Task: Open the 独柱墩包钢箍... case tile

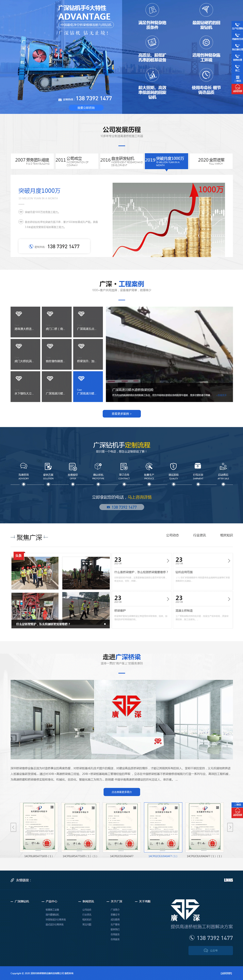Action: click(57, 354)
